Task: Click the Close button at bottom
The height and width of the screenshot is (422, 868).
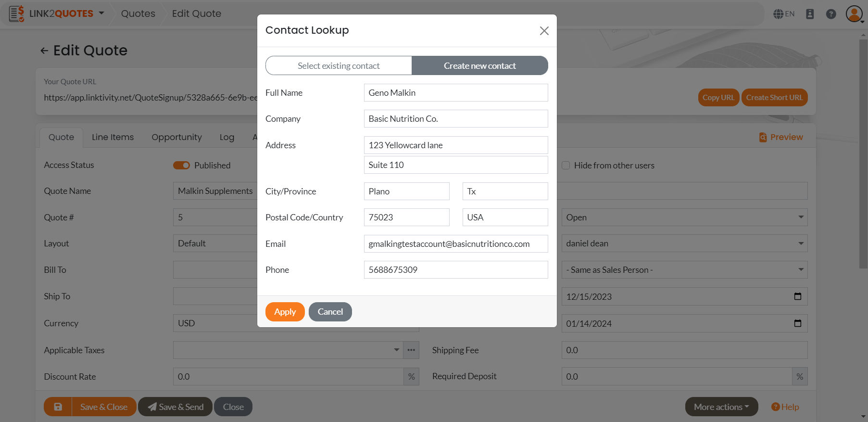Action: pos(233,407)
